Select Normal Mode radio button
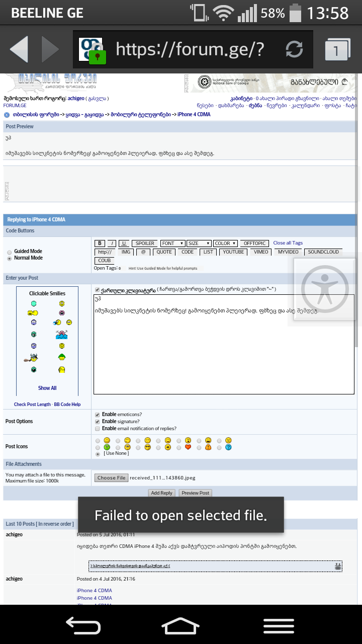The height and width of the screenshot is (644, 362). pyautogui.click(x=10, y=258)
